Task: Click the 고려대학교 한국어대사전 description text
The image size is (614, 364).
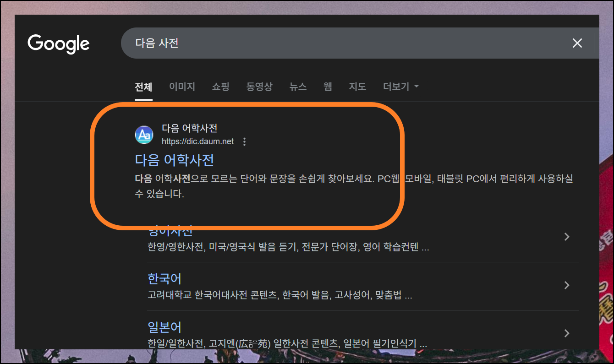Action: pos(280,296)
